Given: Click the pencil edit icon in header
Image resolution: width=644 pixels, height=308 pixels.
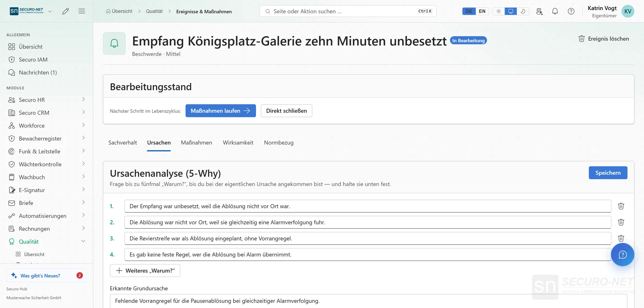Looking at the screenshot, I should [x=66, y=11].
